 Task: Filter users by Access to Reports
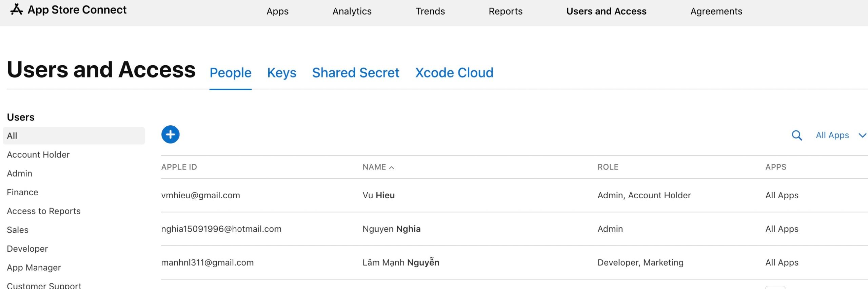43,211
